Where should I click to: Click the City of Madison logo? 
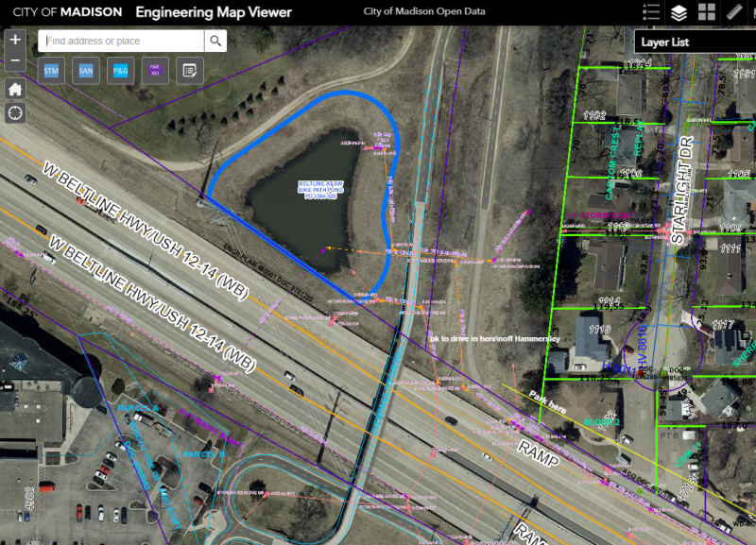(x=64, y=12)
